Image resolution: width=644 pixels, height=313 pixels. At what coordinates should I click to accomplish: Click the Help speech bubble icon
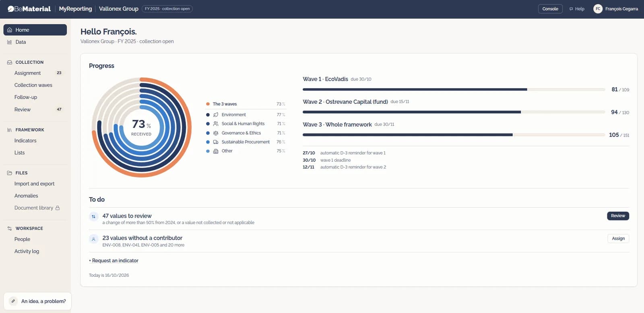tap(571, 9)
